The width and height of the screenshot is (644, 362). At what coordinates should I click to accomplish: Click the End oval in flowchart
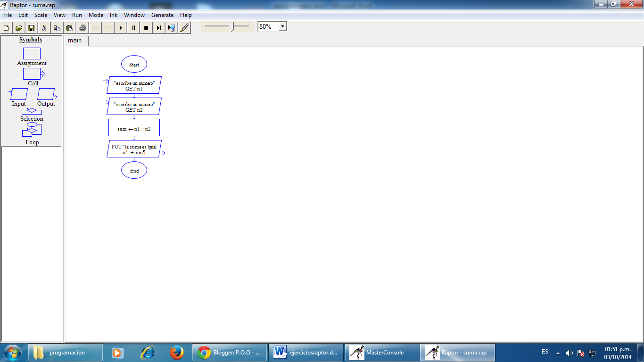point(134,170)
